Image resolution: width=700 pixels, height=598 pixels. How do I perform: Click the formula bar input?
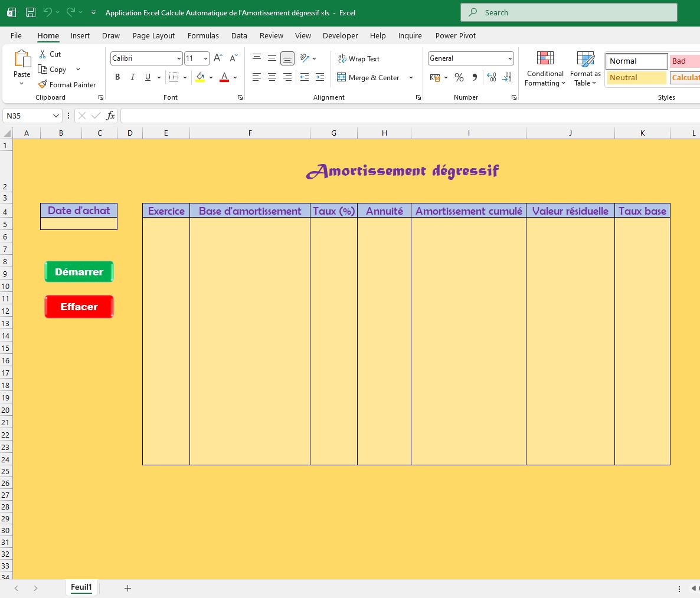point(410,116)
